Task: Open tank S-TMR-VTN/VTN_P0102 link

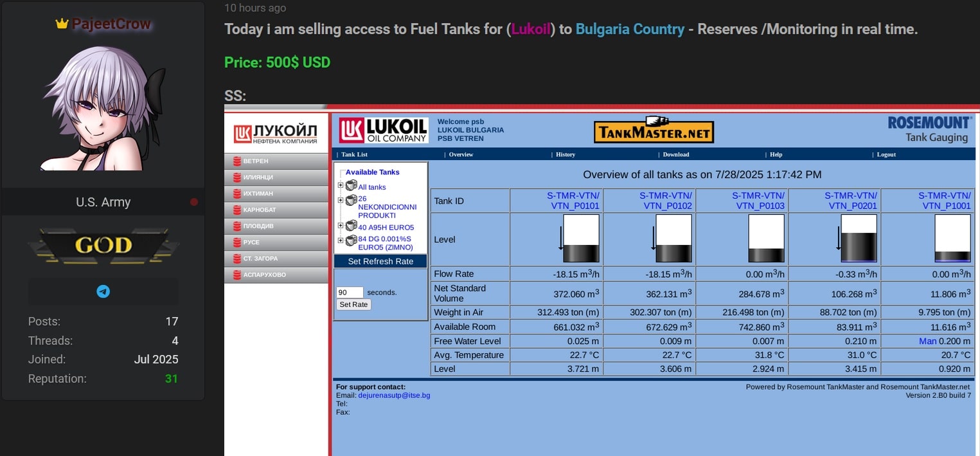Action: tap(666, 201)
